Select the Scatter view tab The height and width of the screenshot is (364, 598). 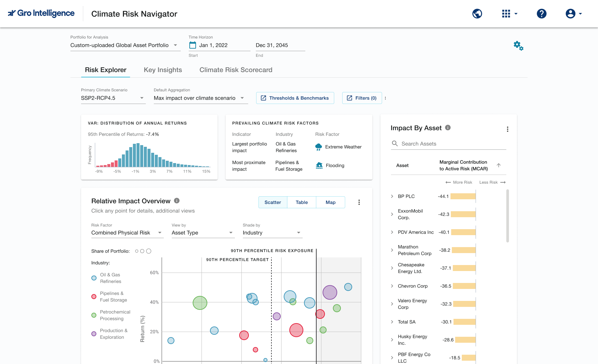tap(273, 202)
